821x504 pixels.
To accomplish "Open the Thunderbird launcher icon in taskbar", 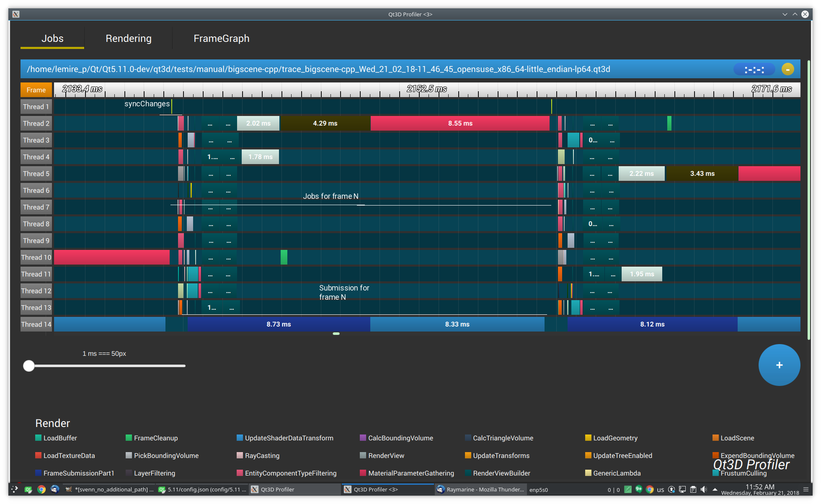I will tap(55, 489).
